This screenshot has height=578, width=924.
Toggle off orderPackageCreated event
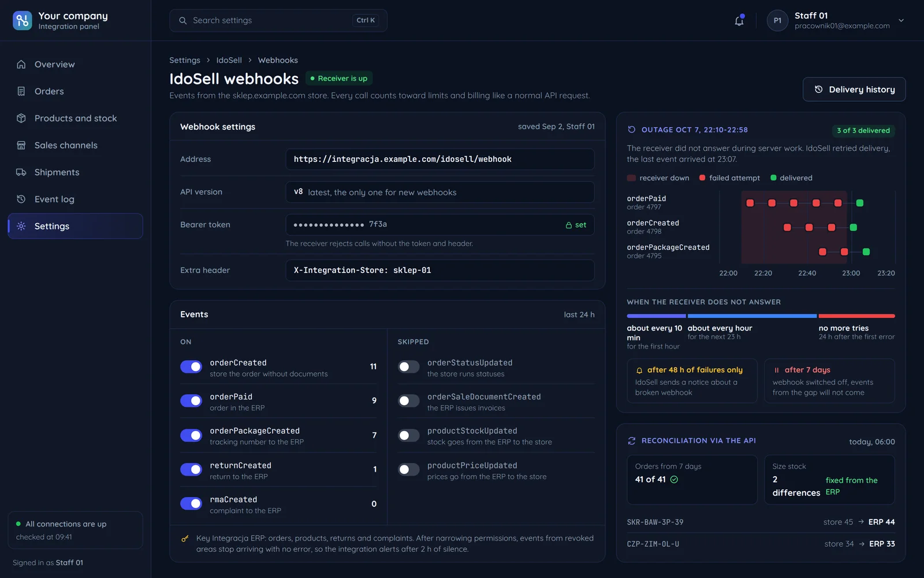point(191,435)
